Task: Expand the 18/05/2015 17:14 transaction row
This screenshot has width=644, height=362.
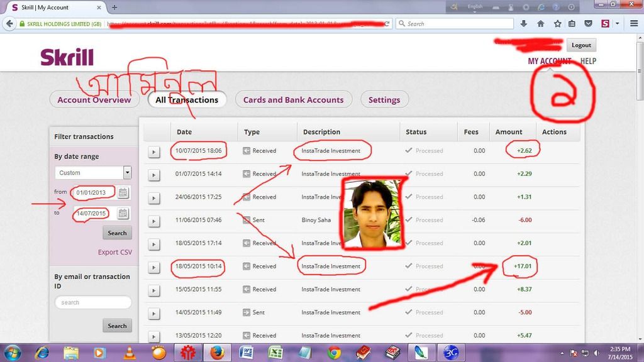Action: tap(153, 244)
